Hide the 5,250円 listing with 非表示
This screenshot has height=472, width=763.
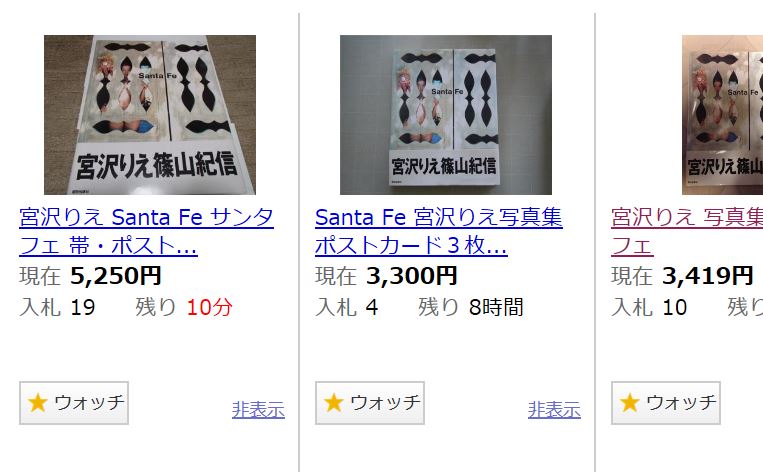[258, 410]
